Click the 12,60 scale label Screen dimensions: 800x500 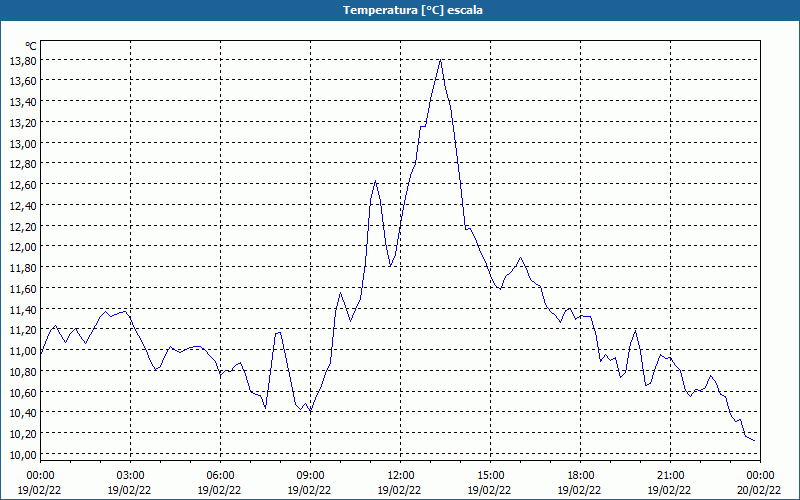(23, 185)
